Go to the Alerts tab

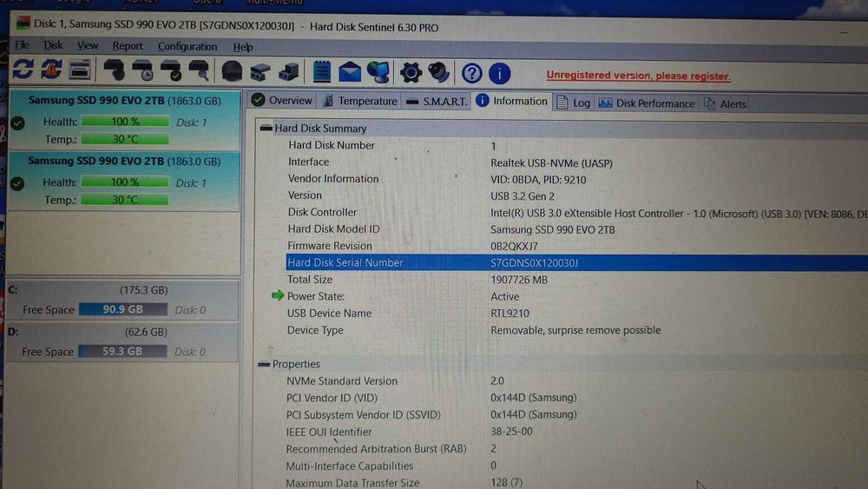click(x=725, y=104)
